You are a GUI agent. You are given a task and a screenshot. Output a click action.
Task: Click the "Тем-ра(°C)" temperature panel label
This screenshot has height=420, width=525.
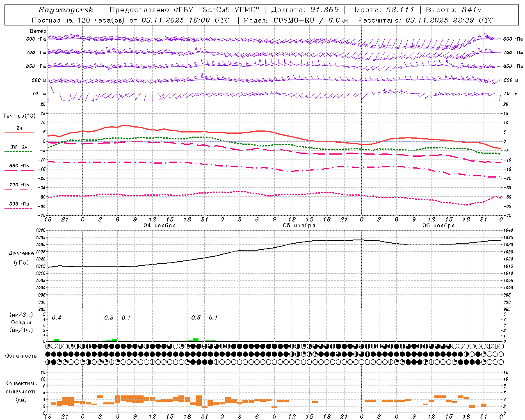coord(19,116)
